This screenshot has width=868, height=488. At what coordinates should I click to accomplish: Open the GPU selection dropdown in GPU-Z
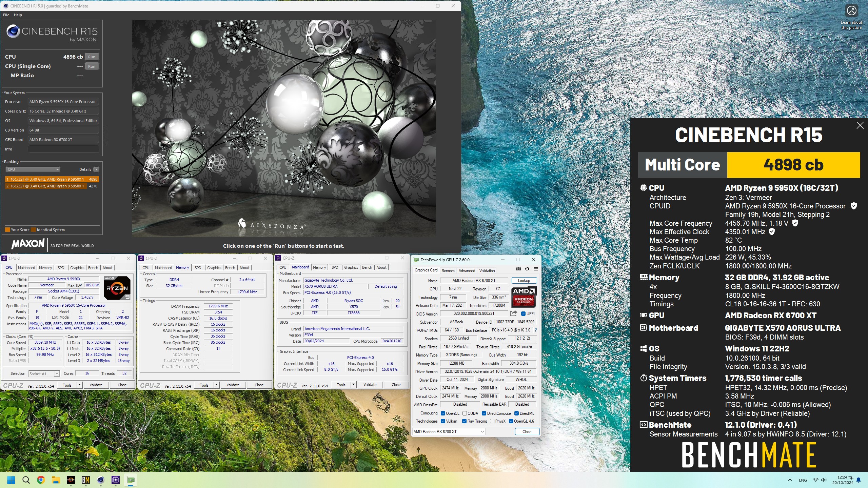click(x=449, y=432)
